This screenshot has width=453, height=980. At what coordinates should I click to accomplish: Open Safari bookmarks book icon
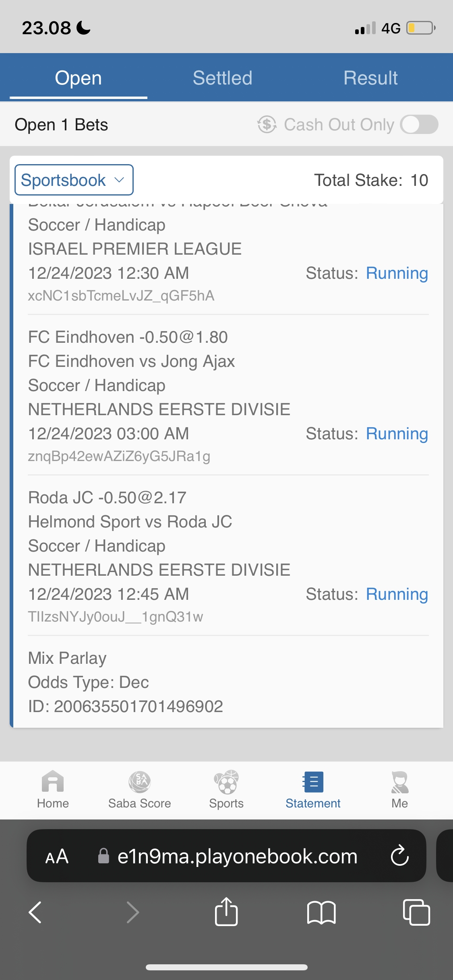321,912
